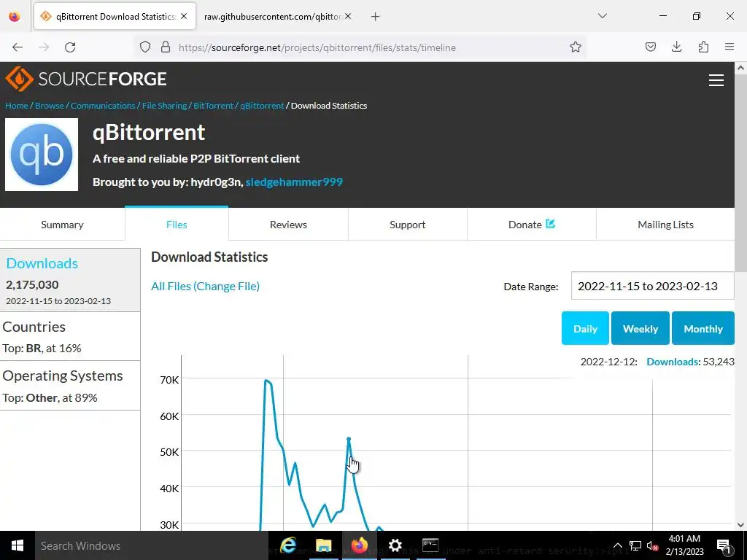Open the Reviews tab
Viewport: 747px width, 560px height.
point(288,225)
